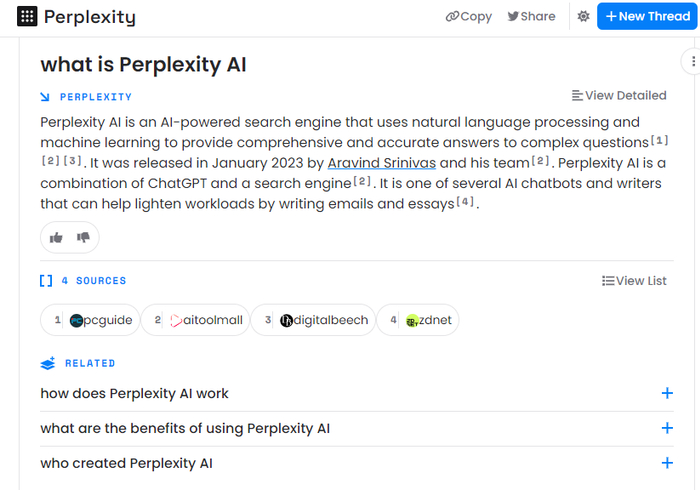Switch sources to View List
The image size is (700, 490).
coord(634,281)
